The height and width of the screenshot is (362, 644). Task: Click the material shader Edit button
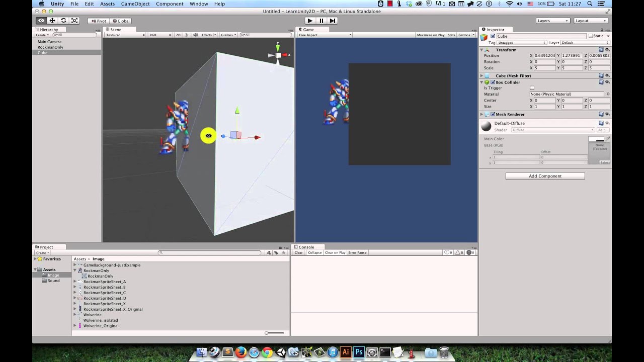pyautogui.click(x=602, y=130)
